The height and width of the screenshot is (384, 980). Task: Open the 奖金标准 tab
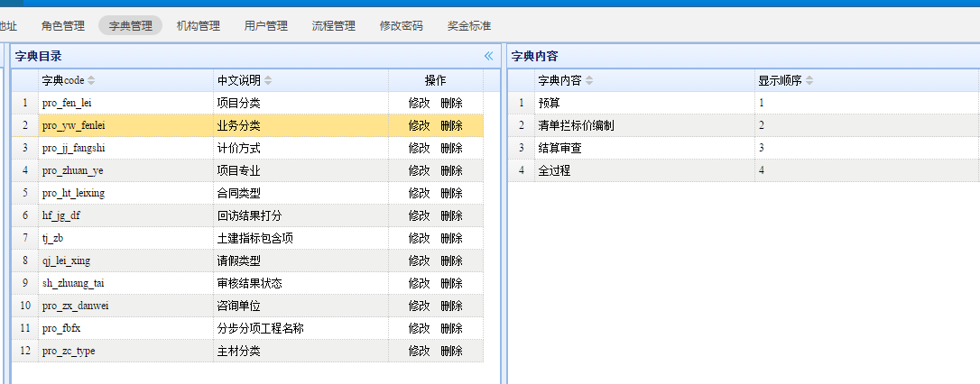tap(469, 26)
